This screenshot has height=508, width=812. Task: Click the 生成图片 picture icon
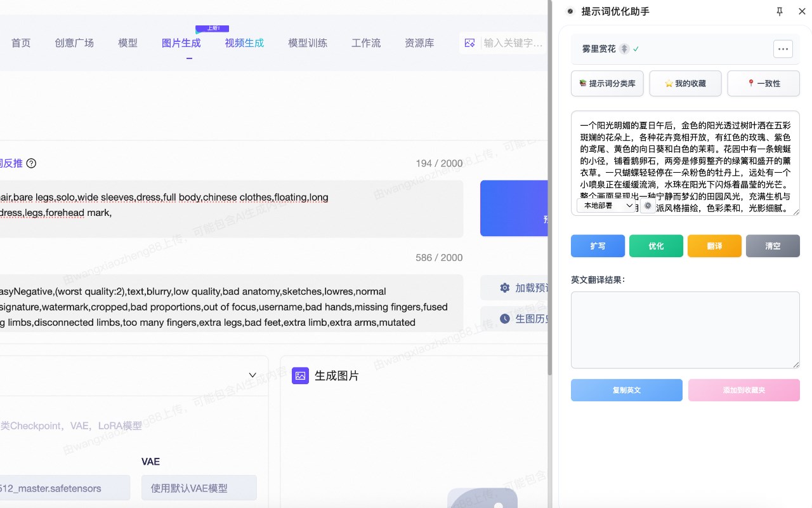(300, 376)
